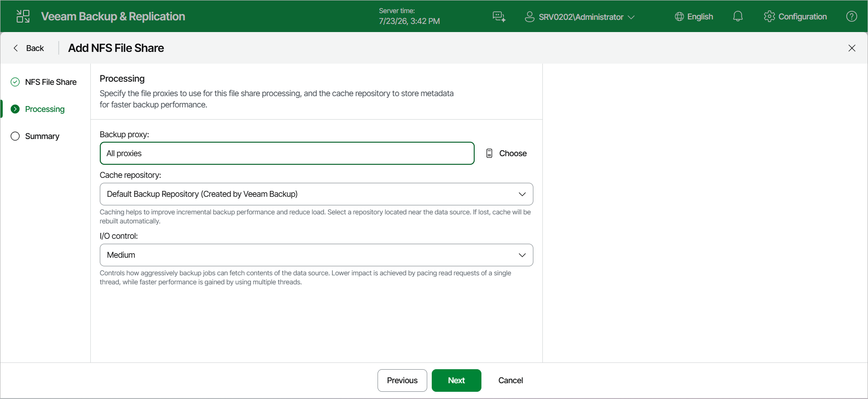The width and height of the screenshot is (868, 399).
Task: Click the Summary step circle icon
Action: pos(15,136)
